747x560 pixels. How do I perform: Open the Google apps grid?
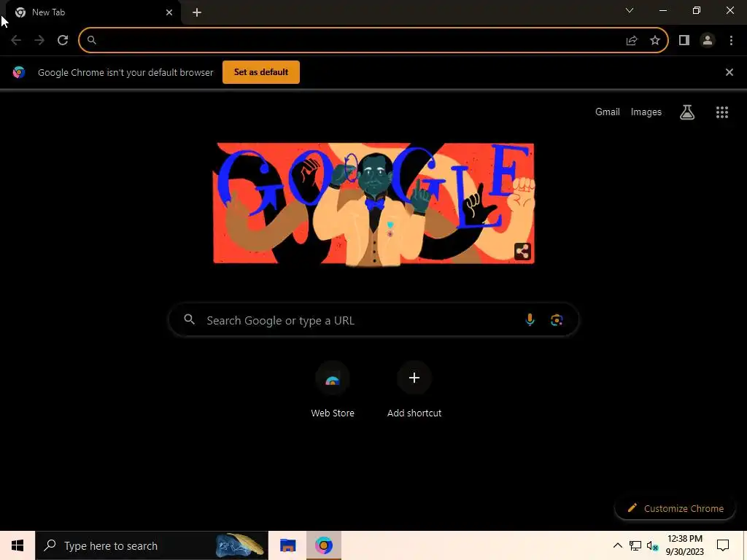click(722, 112)
